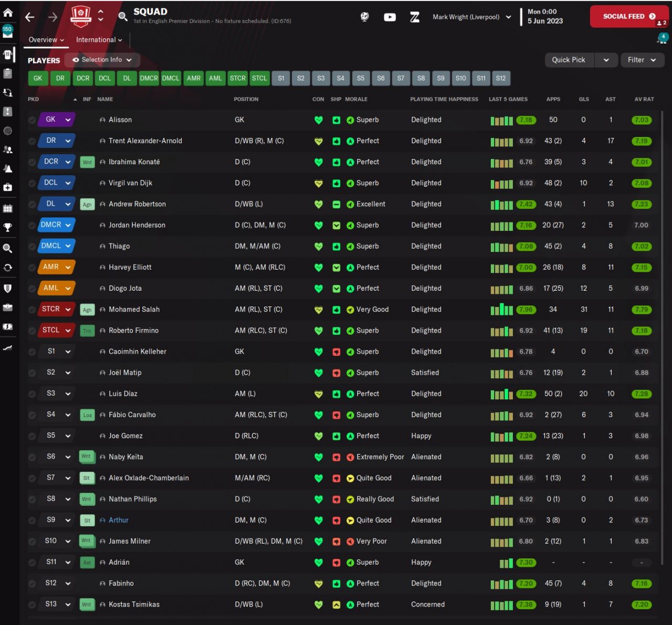Screen dimensions: 672x625
Task: Click the Wnt status icon beside Ibrahima Konaté
Action: tap(87, 162)
